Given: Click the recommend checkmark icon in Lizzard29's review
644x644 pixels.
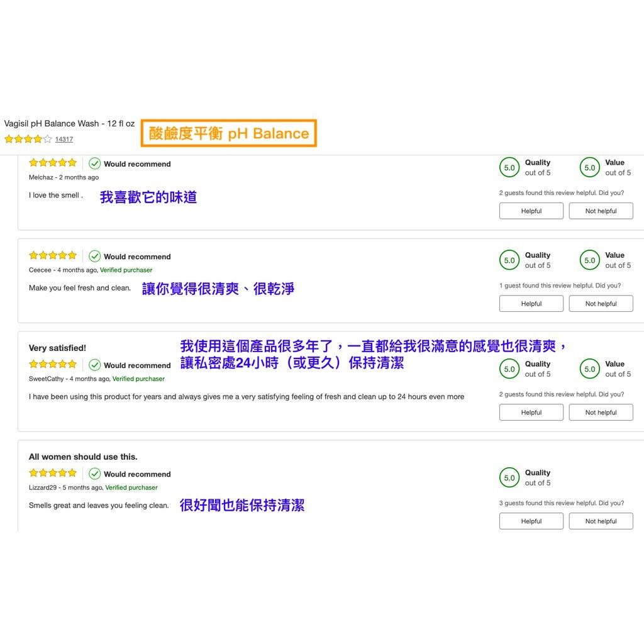Looking at the screenshot, I should (95, 474).
